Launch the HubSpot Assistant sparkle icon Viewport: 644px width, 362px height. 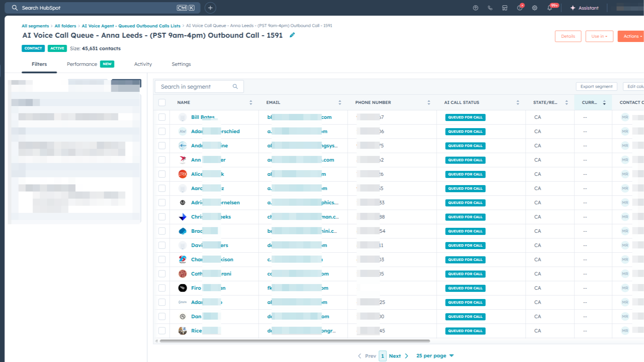click(572, 7)
